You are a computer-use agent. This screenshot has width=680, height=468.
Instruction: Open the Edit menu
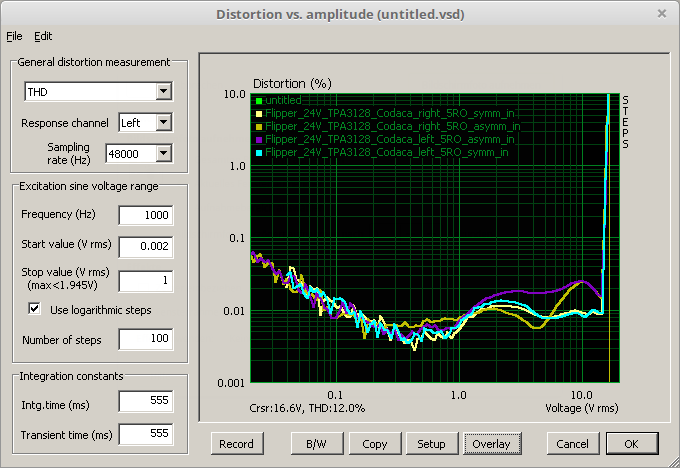pos(43,36)
